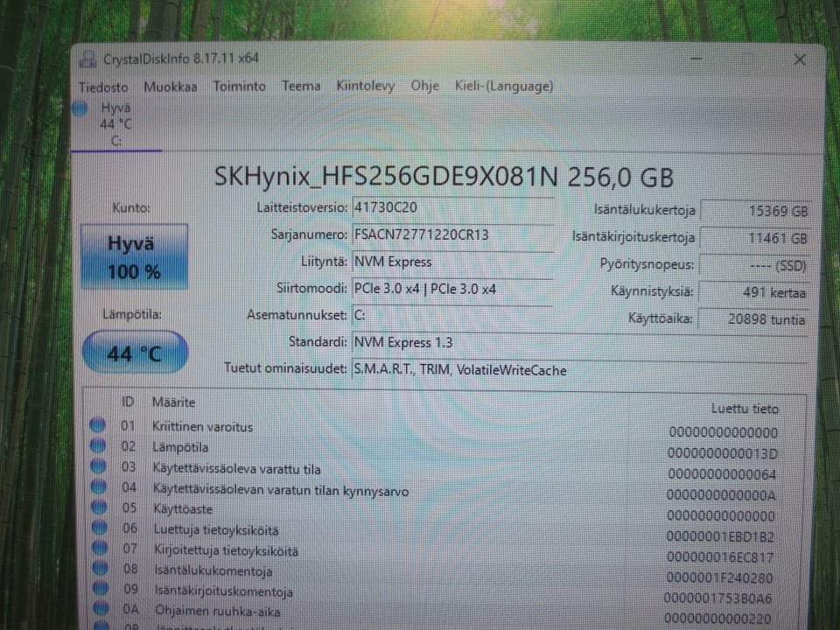
Task: Click the Standardi field NVM Express 1.3
Action: [x=579, y=343]
